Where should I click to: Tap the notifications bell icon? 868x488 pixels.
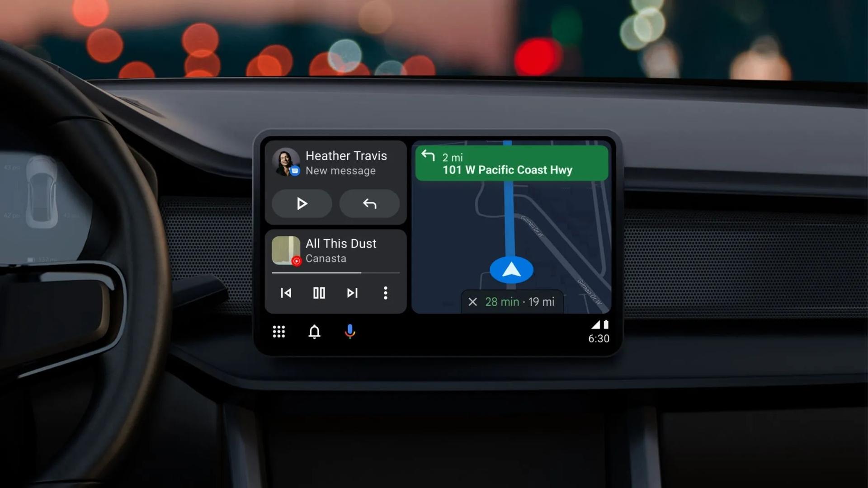(314, 331)
